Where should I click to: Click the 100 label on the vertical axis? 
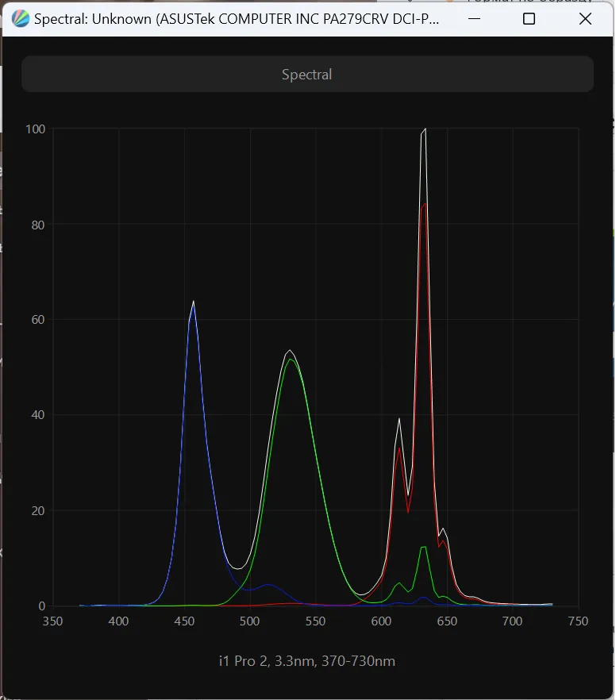point(35,129)
